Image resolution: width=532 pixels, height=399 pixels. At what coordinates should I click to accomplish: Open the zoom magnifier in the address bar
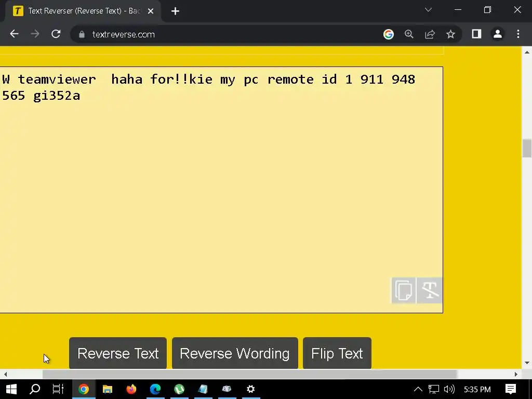click(409, 34)
